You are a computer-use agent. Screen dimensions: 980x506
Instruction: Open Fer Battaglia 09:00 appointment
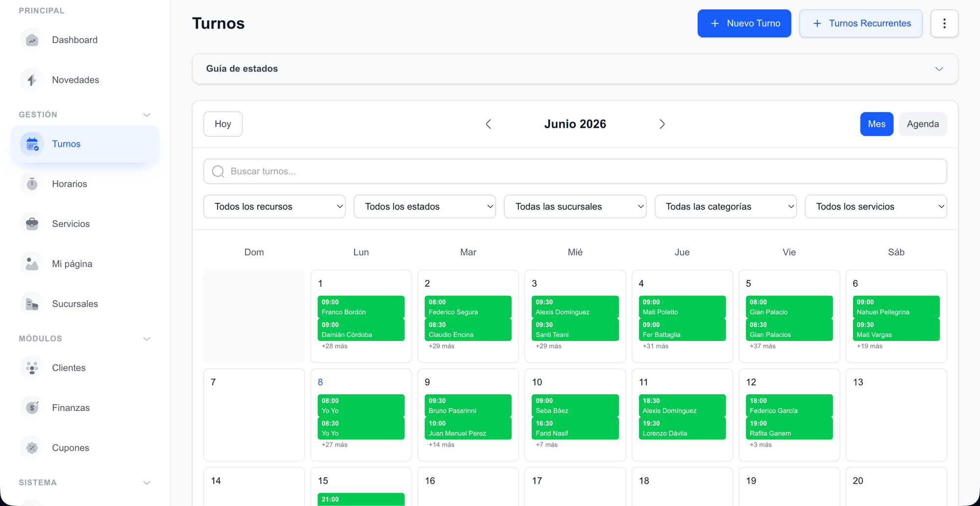[682, 330]
